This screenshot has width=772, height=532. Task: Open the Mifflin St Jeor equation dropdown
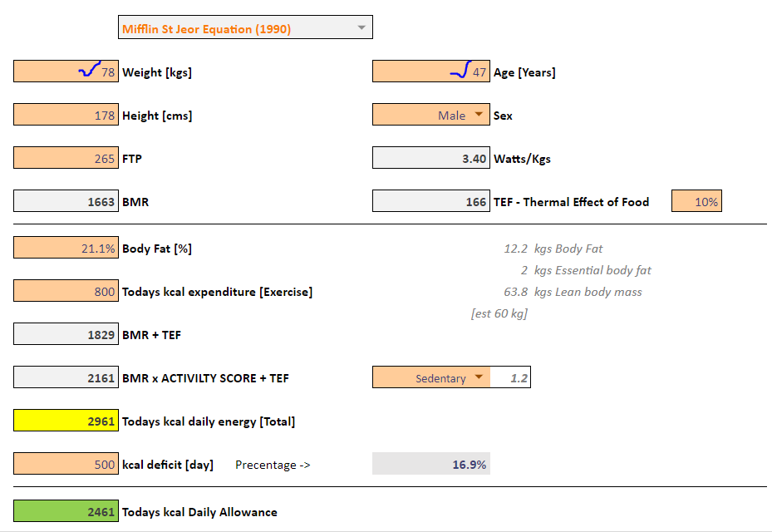pos(361,27)
